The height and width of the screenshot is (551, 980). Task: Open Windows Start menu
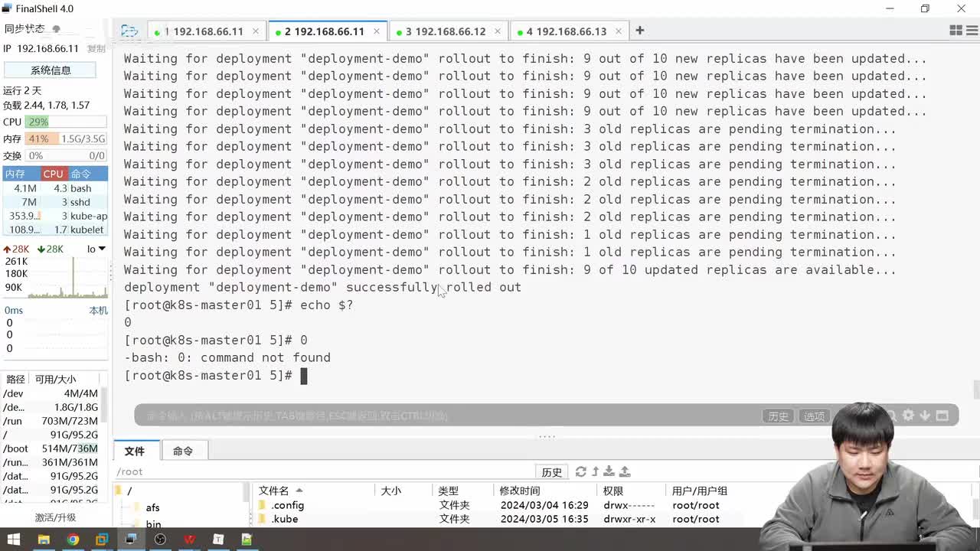pos(14,540)
